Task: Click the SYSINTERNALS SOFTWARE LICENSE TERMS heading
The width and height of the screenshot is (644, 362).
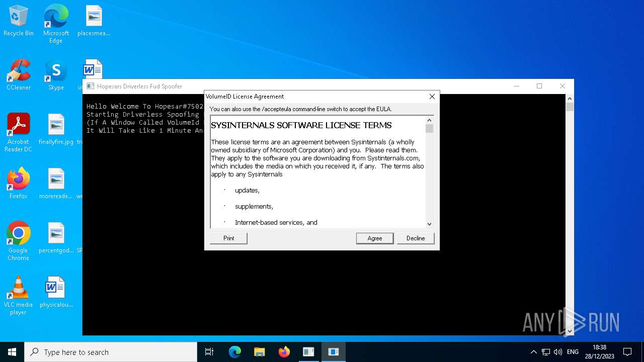Action: tap(301, 125)
